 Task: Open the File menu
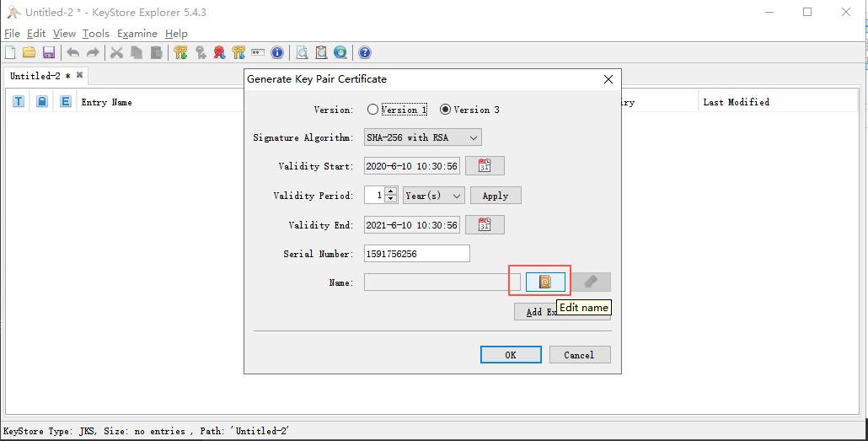12,34
